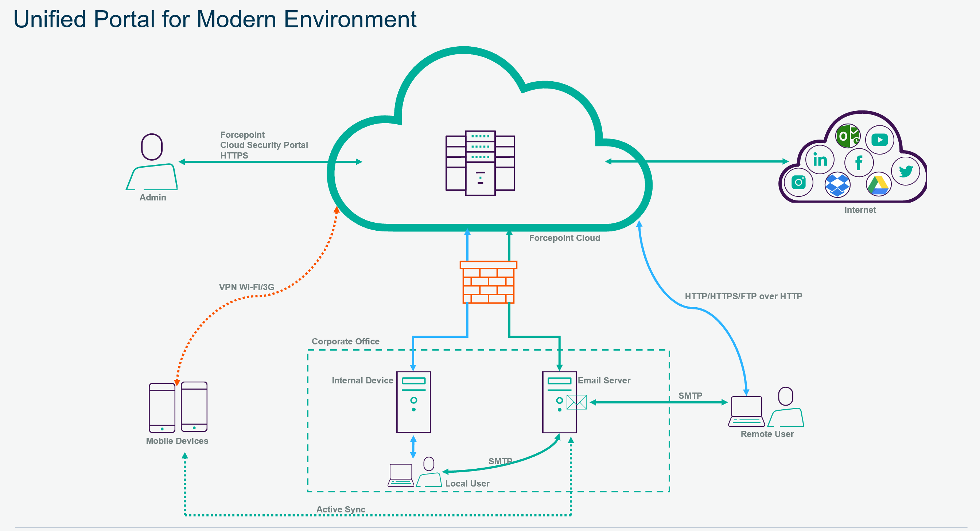Click the Local User laptop icon
980x531 pixels.
(401, 475)
